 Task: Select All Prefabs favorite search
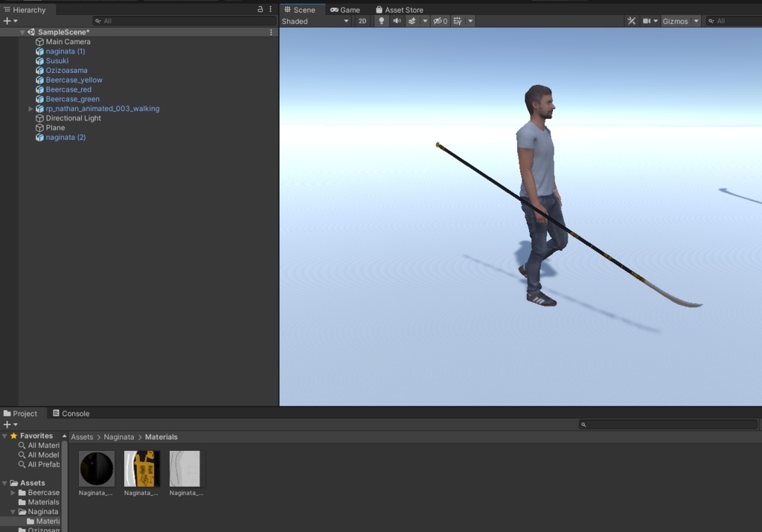(39, 464)
